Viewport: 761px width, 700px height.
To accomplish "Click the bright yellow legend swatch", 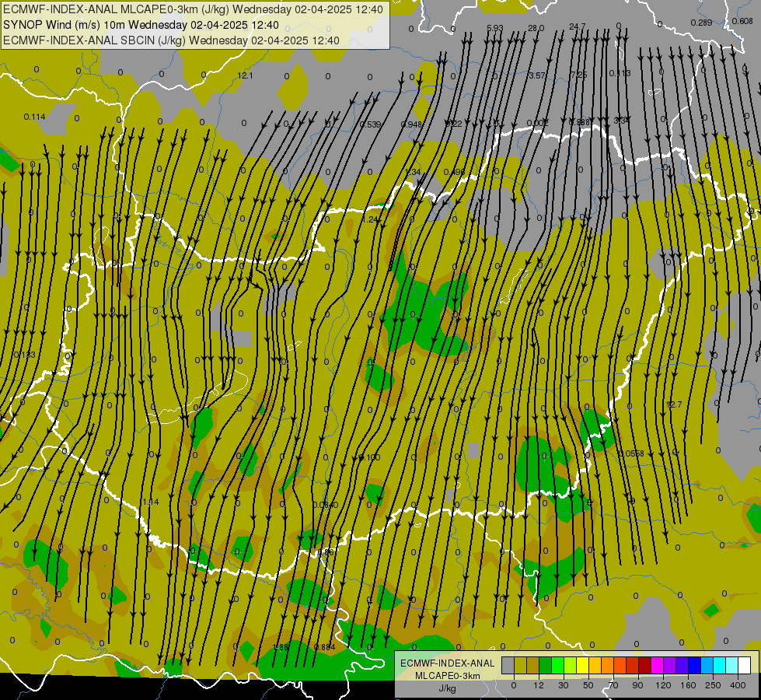I will [x=583, y=665].
